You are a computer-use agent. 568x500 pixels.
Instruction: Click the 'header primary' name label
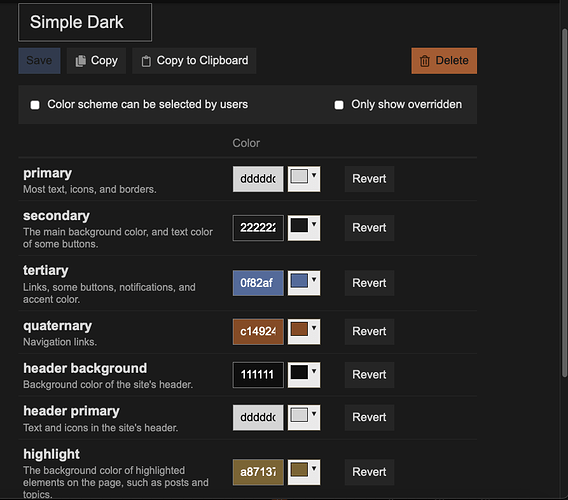pos(71,411)
